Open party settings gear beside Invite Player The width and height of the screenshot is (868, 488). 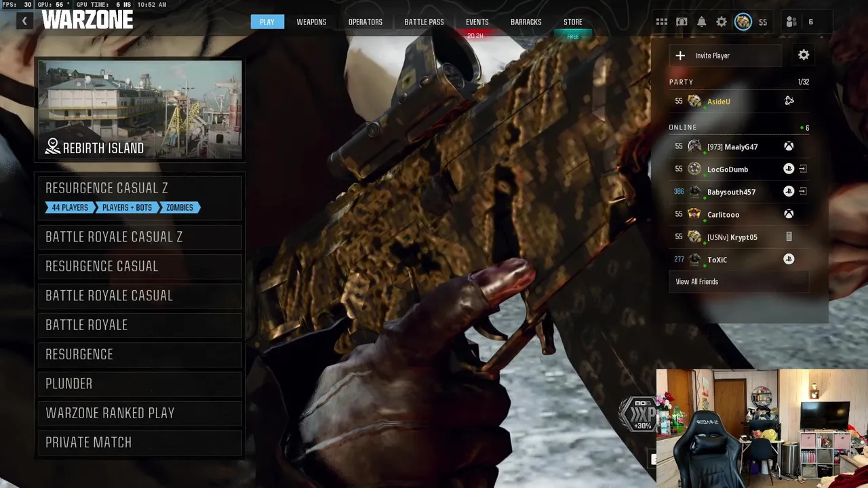(804, 55)
